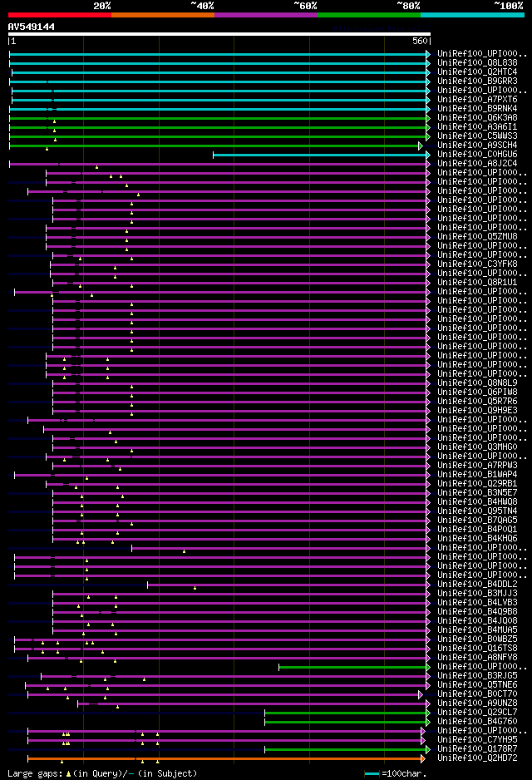Click the orange alignment bar of Q2HD72

[226, 759]
